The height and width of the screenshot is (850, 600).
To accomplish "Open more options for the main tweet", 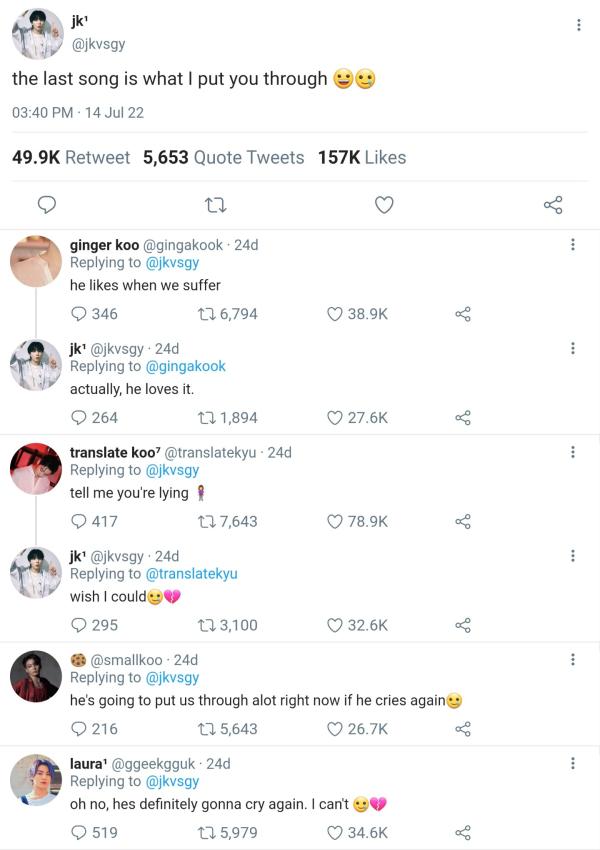I will (x=578, y=25).
